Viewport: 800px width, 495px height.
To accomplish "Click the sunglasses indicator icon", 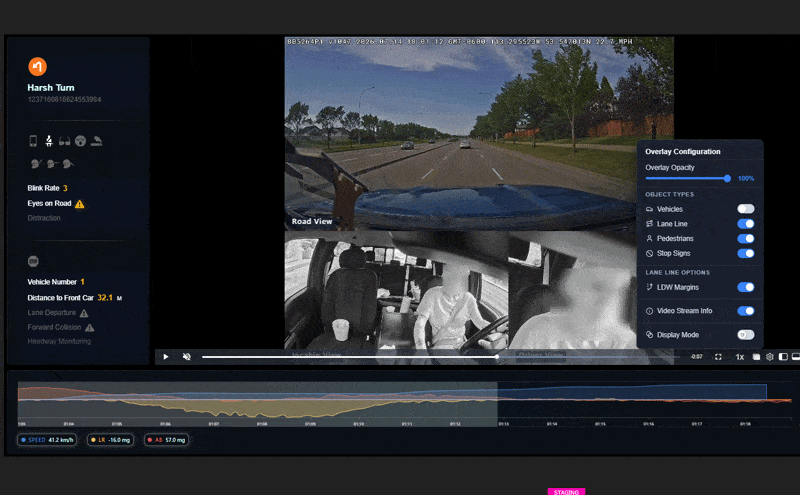I will pyautogui.click(x=64, y=141).
